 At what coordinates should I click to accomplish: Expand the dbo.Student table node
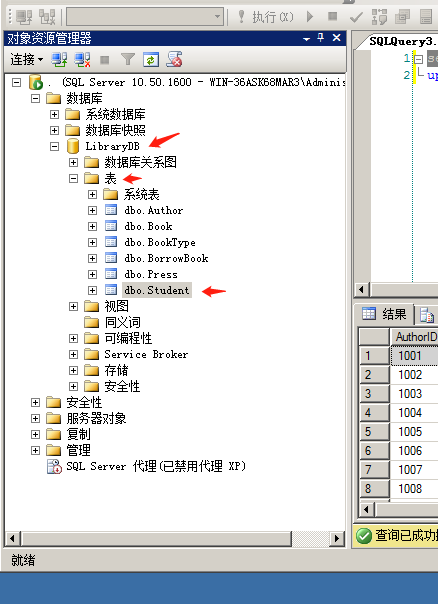tap(92, 290)
